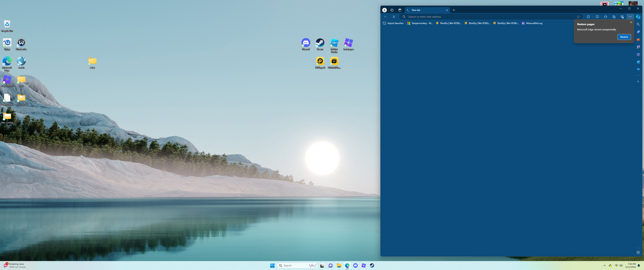Image resolution: width=644 pixels, height=270 pixels.
Task: Open the Edge Extensions puzzle icon
Action: coord(588,17)
